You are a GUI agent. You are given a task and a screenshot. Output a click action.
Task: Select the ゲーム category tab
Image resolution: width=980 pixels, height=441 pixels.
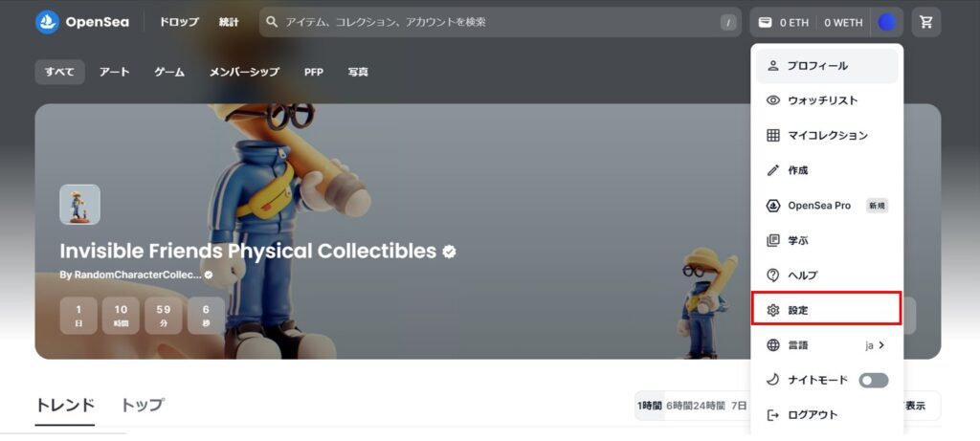(169, 73)
